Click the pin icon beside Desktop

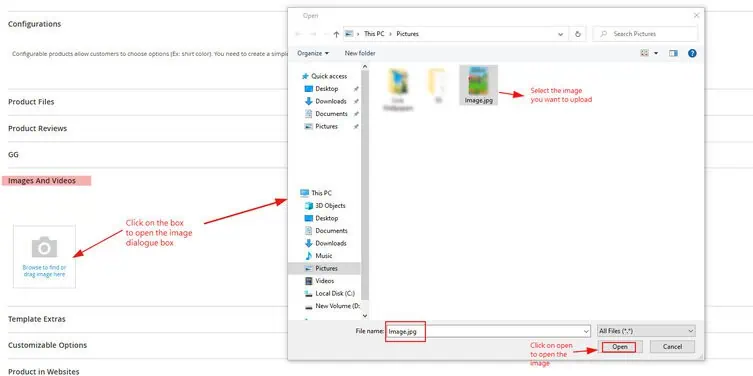tap(355, 89)
